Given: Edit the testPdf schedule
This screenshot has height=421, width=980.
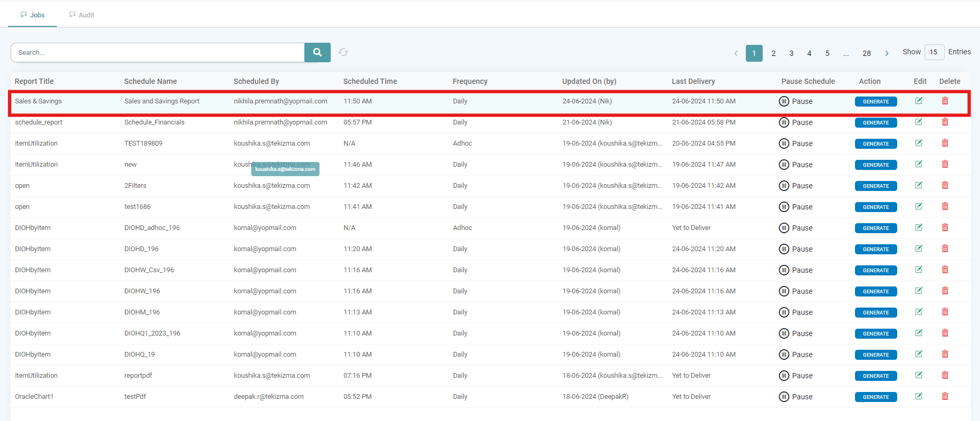Looking at the screenshot, I should 918,396.
